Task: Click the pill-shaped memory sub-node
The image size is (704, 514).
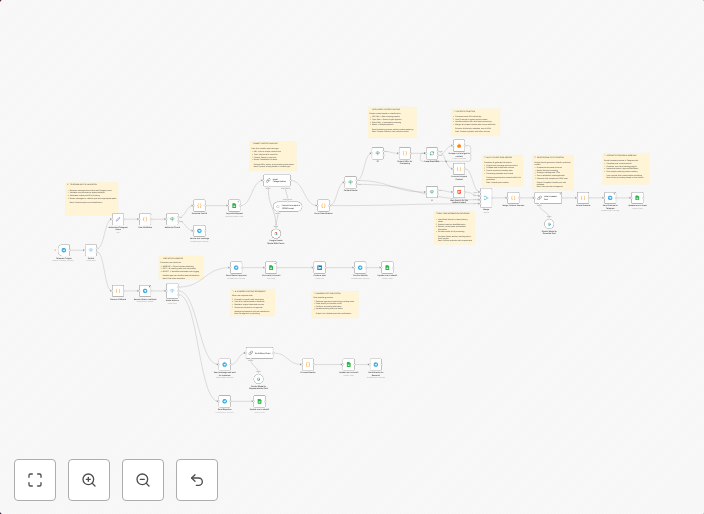Action: pyautogui.click(x=287, y=206)
